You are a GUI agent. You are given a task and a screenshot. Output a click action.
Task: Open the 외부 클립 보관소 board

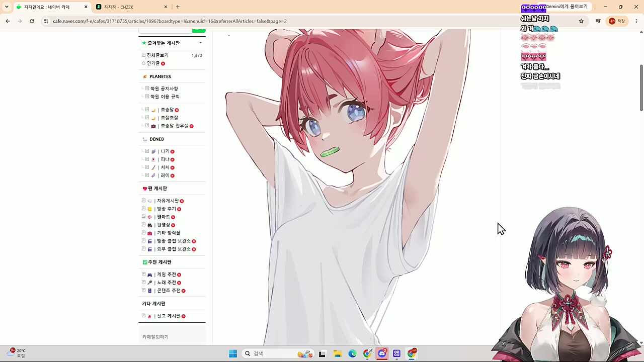point(174,249)
